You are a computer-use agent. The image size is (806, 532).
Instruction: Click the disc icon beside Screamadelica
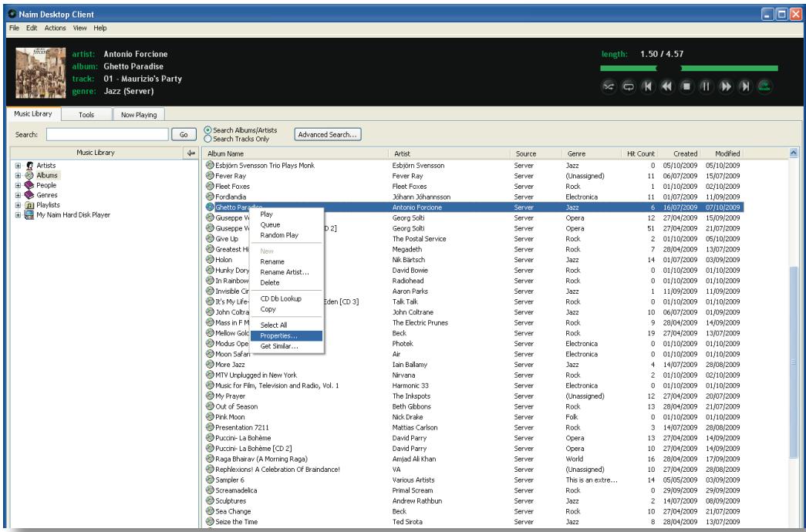tap(210, 490)
